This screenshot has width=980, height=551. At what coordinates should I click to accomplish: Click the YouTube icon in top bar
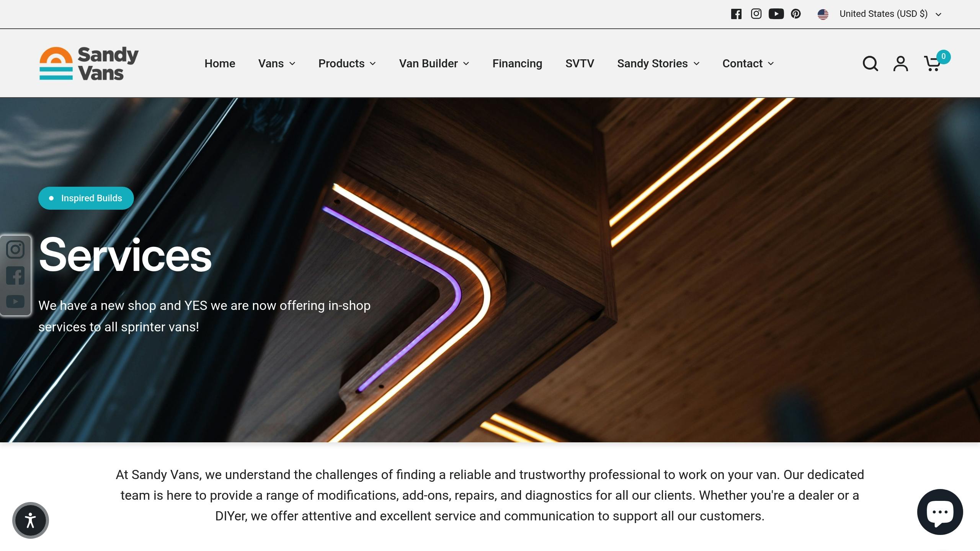[776, 14]
